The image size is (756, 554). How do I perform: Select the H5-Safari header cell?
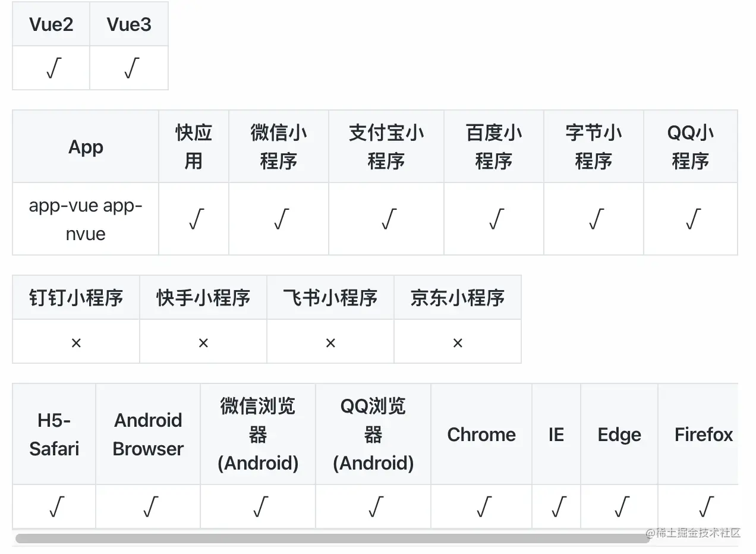(x=54, y=434)
